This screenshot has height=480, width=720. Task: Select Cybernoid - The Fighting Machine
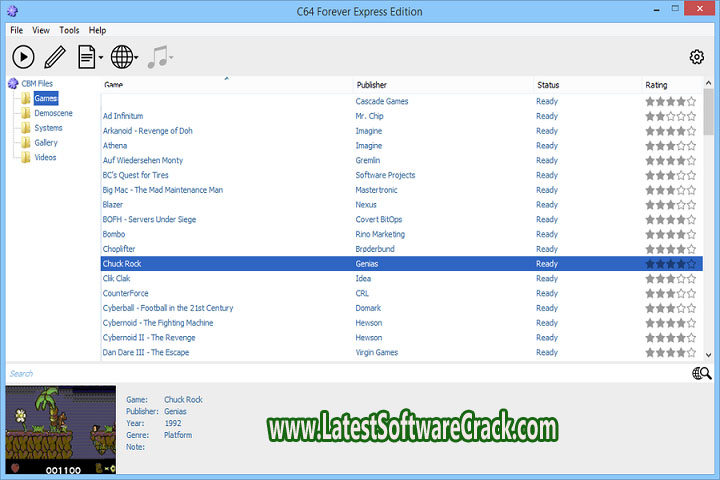[402, 322]
